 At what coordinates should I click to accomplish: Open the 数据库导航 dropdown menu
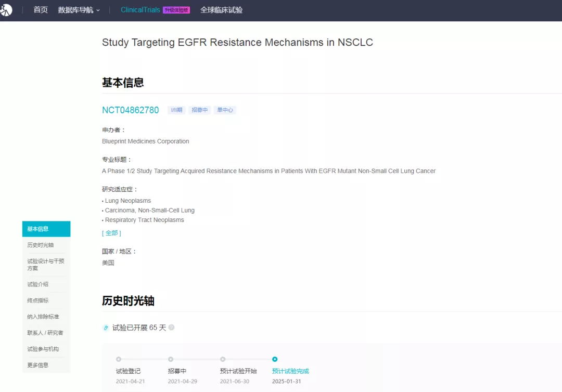(79, 10)
